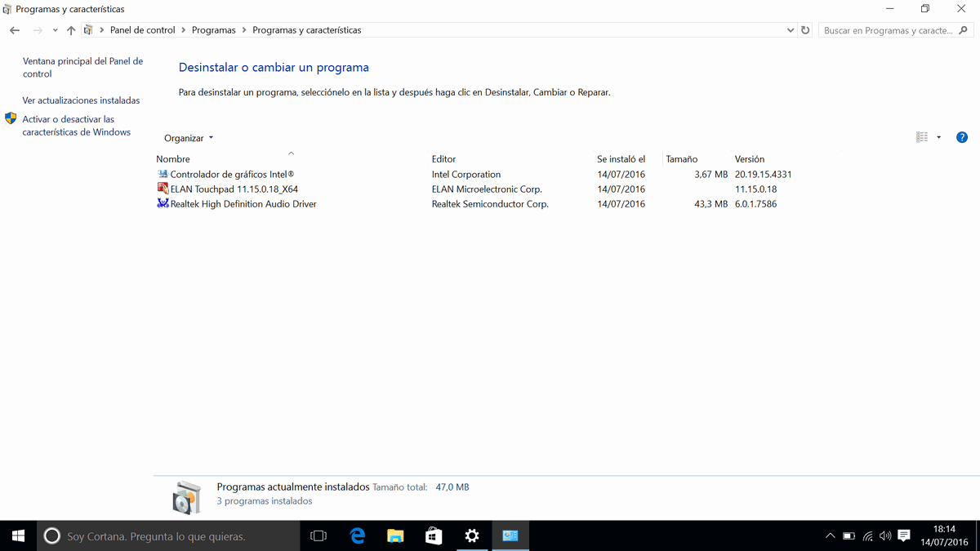This screenshot has width=980, height=551.
Task: Click the search magnifier icon in the search box
Action: click(x=964, y=30)
